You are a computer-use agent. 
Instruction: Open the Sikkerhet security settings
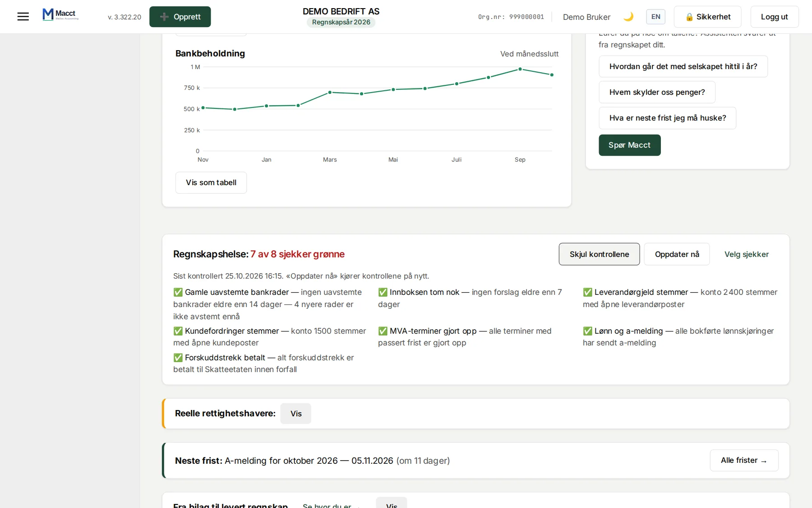(x=707, y=17)
